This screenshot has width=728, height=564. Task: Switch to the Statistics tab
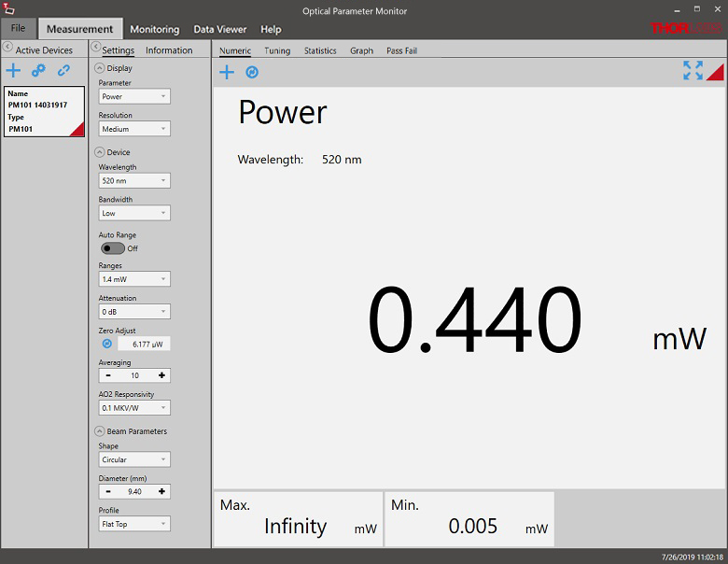click(x=320, y=50)
